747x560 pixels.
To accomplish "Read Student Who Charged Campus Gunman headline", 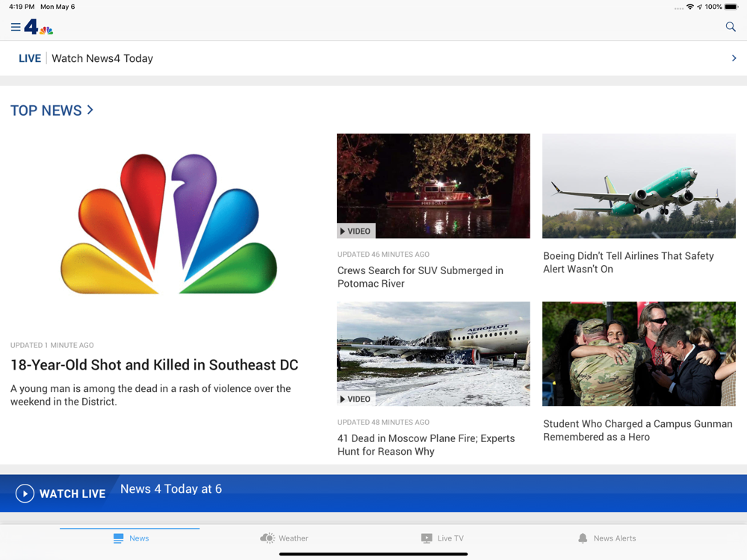I will coord(637,431).
